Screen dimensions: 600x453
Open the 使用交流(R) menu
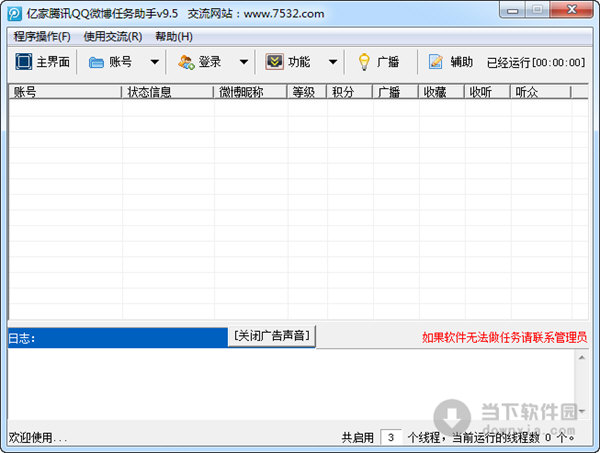(x=113, y=37)
